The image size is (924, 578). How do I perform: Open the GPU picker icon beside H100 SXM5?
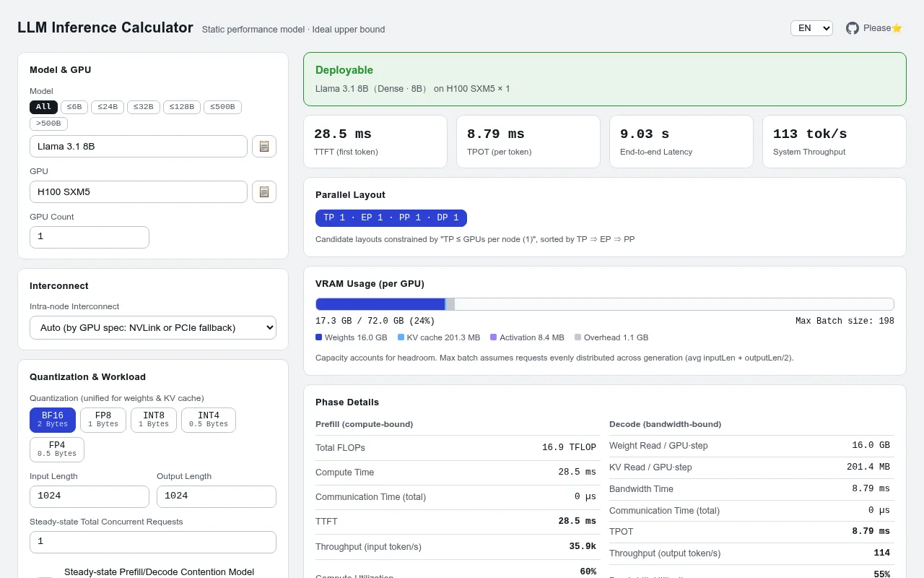tap(264, 191)
